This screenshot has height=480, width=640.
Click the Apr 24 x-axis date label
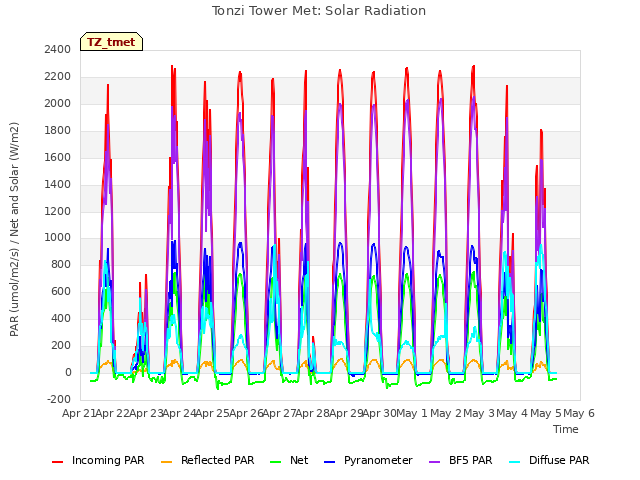179,413
